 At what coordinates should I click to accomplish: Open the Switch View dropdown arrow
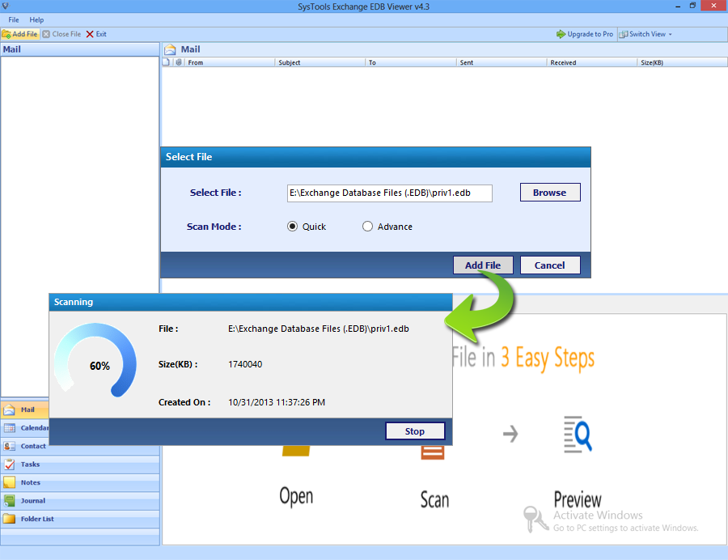click(671, 34)
